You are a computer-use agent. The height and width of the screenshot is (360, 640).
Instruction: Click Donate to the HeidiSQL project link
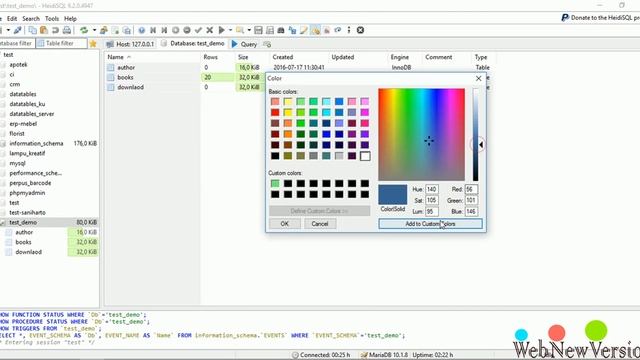(605, 18)
